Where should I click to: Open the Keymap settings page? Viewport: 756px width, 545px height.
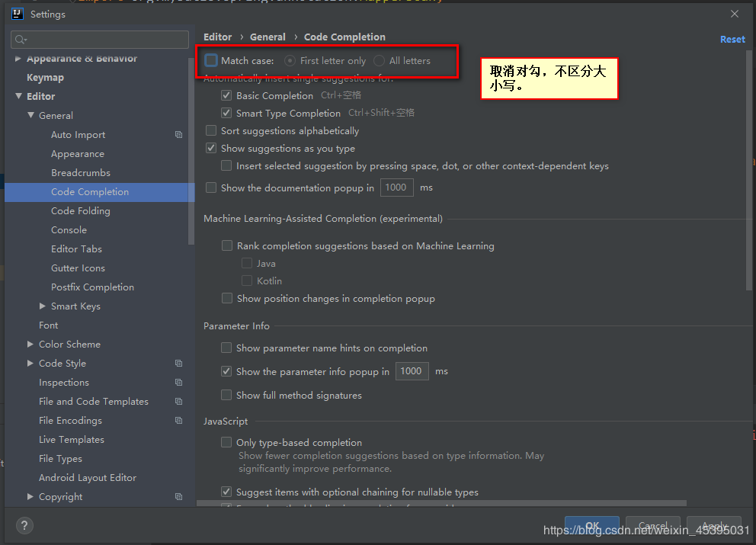45,77
